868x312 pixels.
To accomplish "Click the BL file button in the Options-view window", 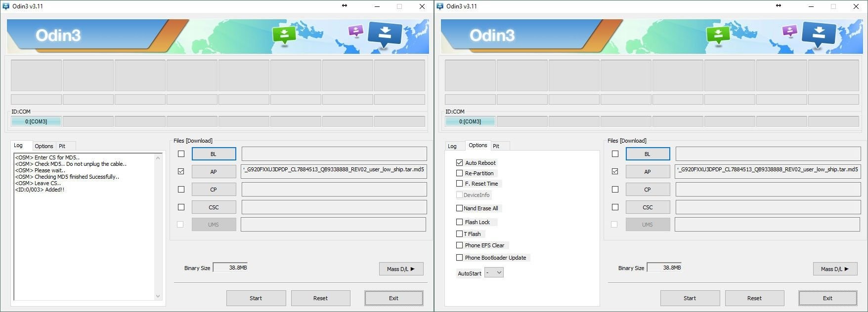I will point(648,154).
